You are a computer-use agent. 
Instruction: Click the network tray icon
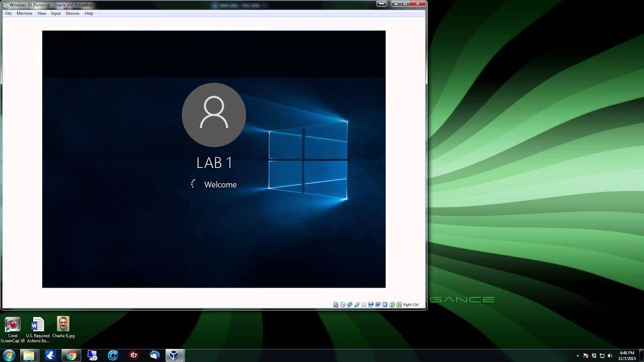(602, 355)
